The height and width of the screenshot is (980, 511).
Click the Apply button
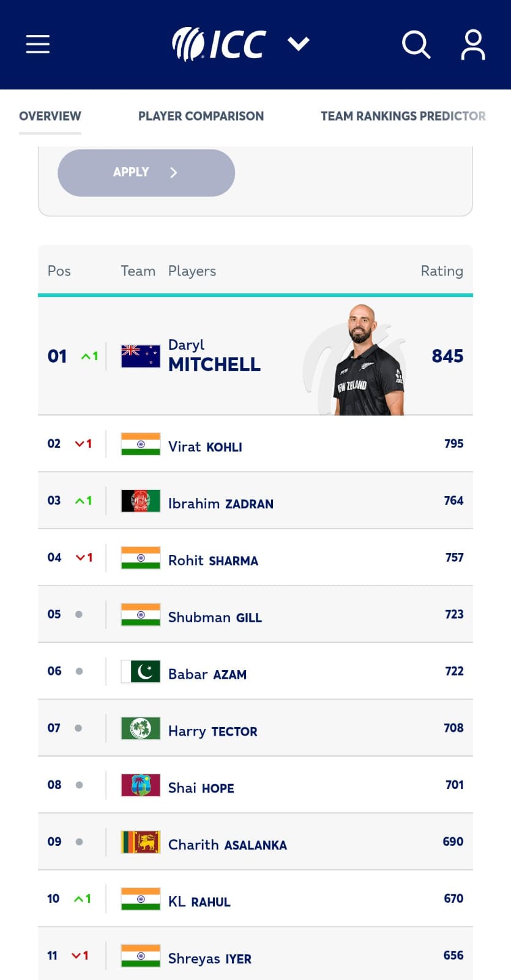pyautogui.click(x=146, y=173)
